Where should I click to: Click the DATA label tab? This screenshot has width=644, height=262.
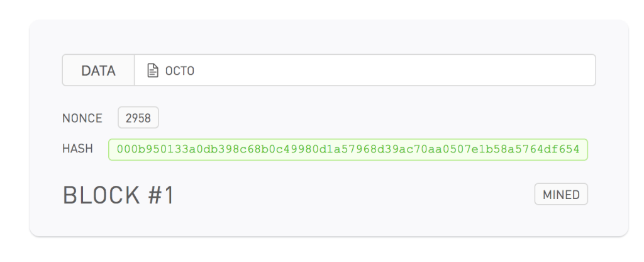click(98, 71)
